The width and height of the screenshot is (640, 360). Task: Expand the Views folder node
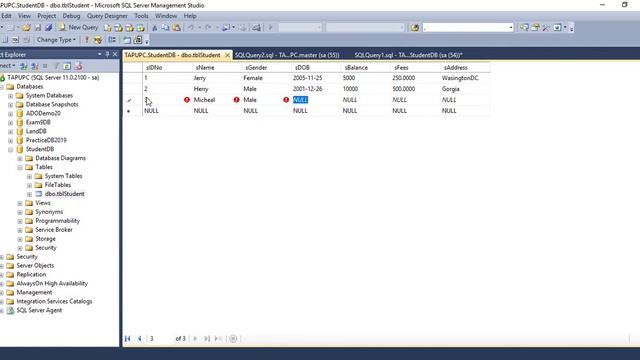[x=20, y=203]
